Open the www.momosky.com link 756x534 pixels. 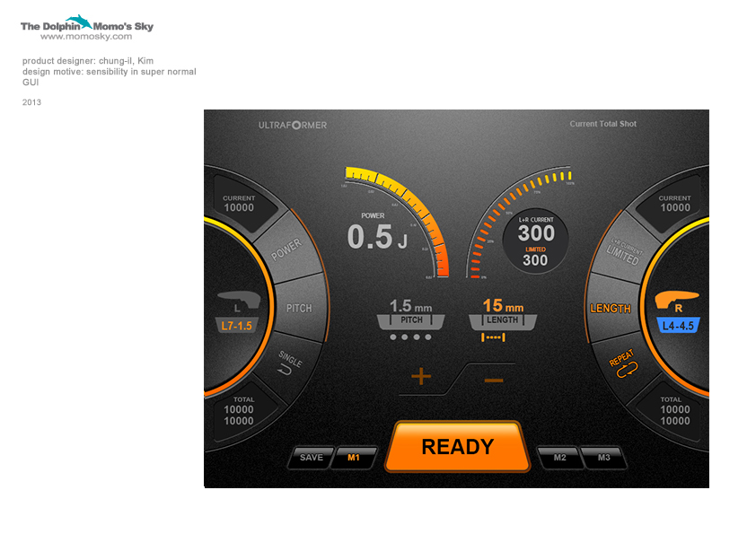[86, 37]
